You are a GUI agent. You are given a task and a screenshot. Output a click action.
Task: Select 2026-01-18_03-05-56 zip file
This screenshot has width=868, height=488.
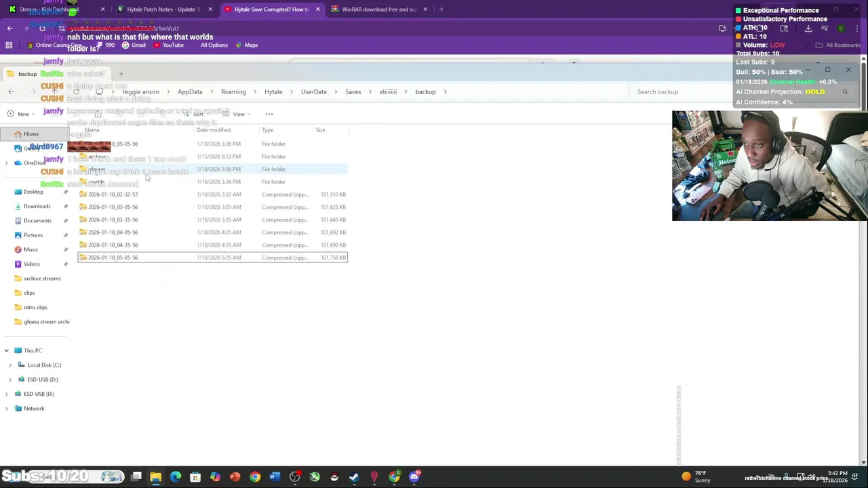click(212, 207)
